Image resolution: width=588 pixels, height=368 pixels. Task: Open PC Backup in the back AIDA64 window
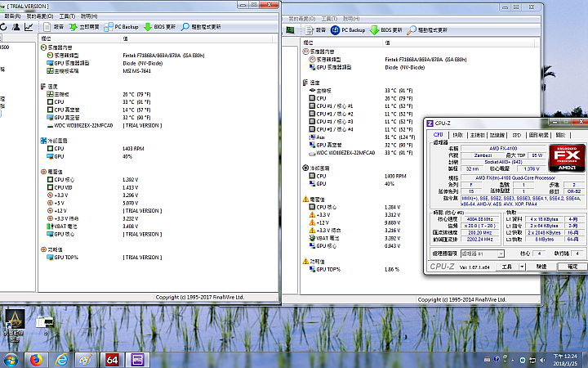point(348,30)
